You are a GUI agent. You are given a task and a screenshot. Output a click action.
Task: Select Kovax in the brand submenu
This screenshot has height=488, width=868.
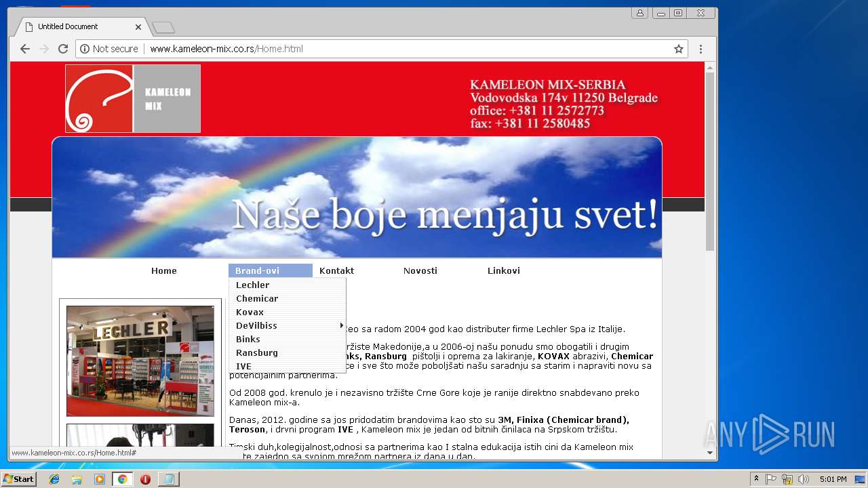coord(288,312)
